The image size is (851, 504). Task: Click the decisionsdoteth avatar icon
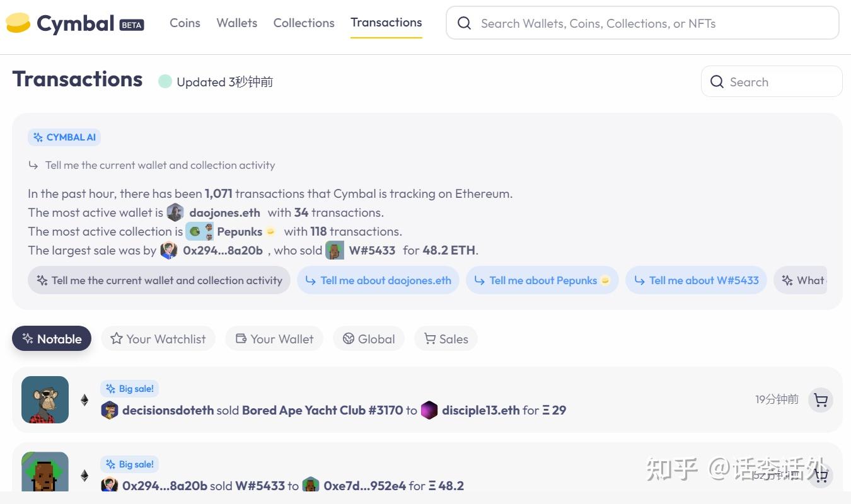pos(110,410)
